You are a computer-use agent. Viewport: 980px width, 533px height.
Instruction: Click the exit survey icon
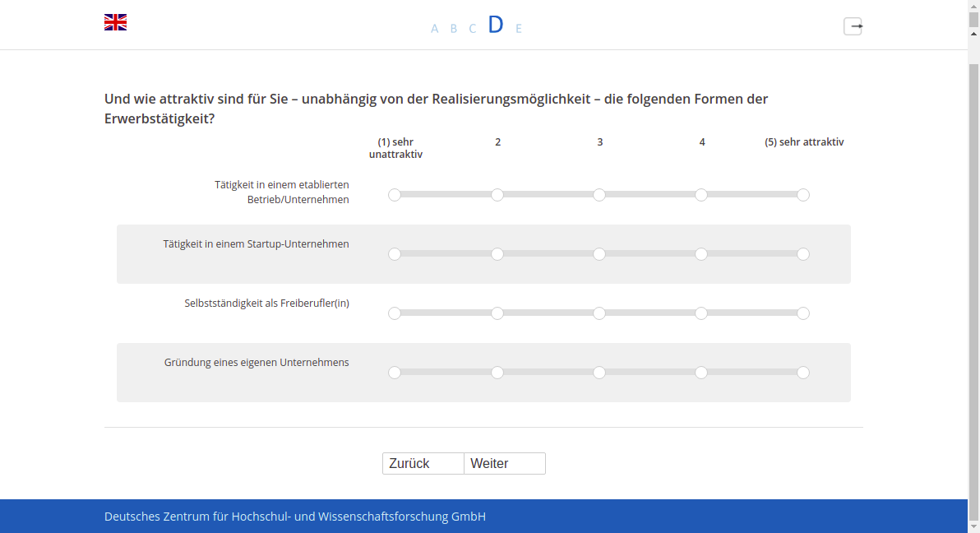pyautogui.click(x=853, y=26)
